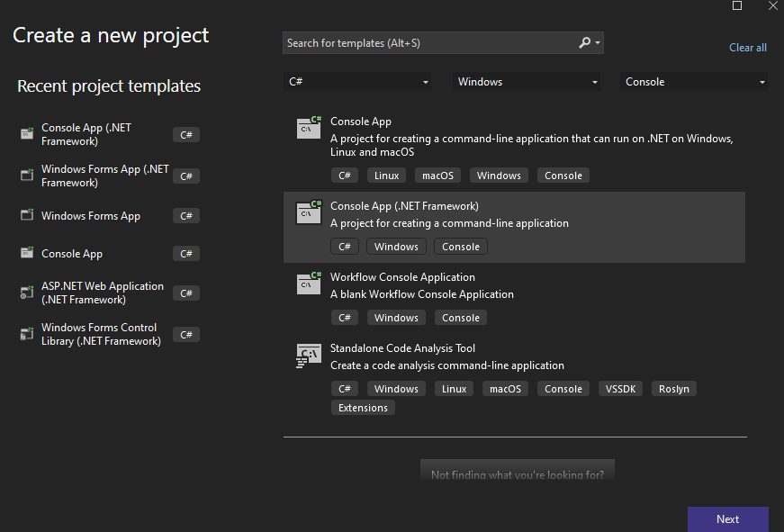Viewport: 784px width, 532px height.
Task: Click the Console App template icon
Action: pos(309,128)
